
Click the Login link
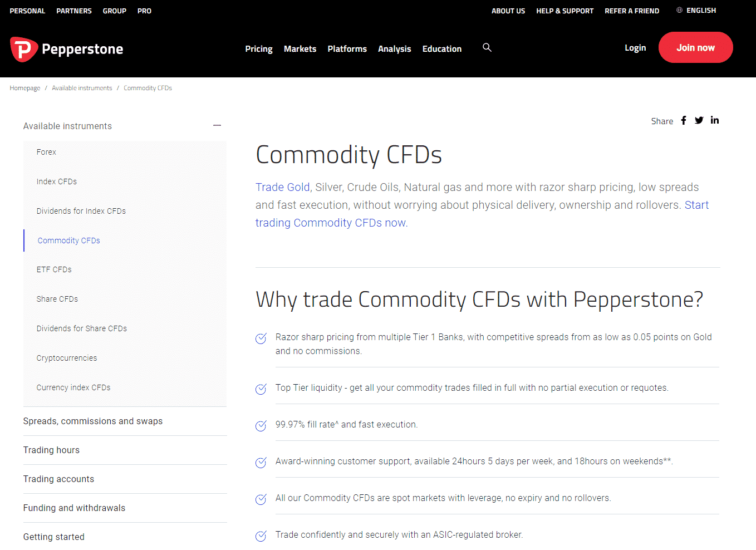[x=635, y=48]
